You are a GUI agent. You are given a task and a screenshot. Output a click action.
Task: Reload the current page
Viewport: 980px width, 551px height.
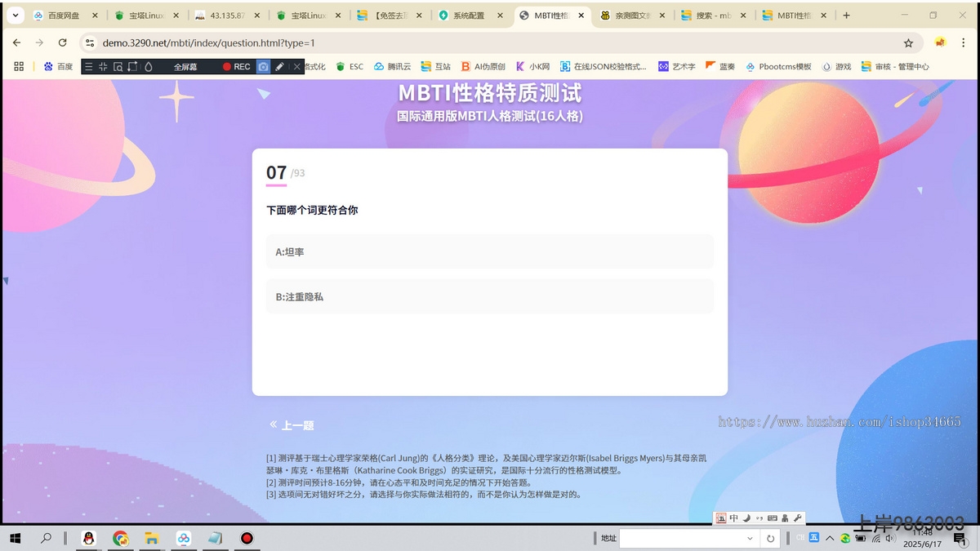[x=62, y=43]
